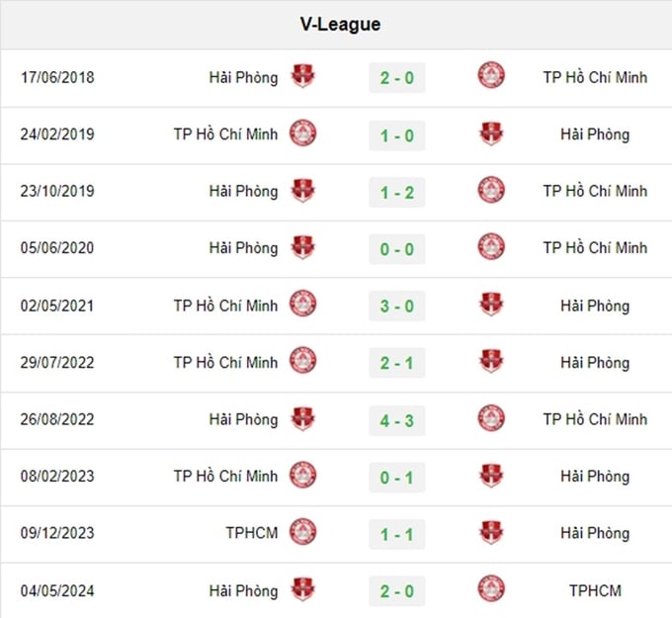Click TP Hồ Chí Minh crest in 17/06/2018 match
The width and height of the screenshot is (672, 618).
[x=491, y=75]
